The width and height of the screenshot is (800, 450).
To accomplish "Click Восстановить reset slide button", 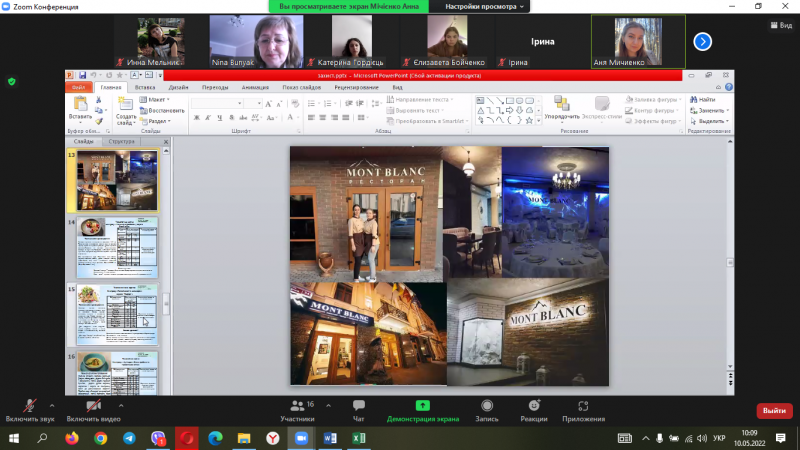I will pyautogui.click(x=162, y=110).
